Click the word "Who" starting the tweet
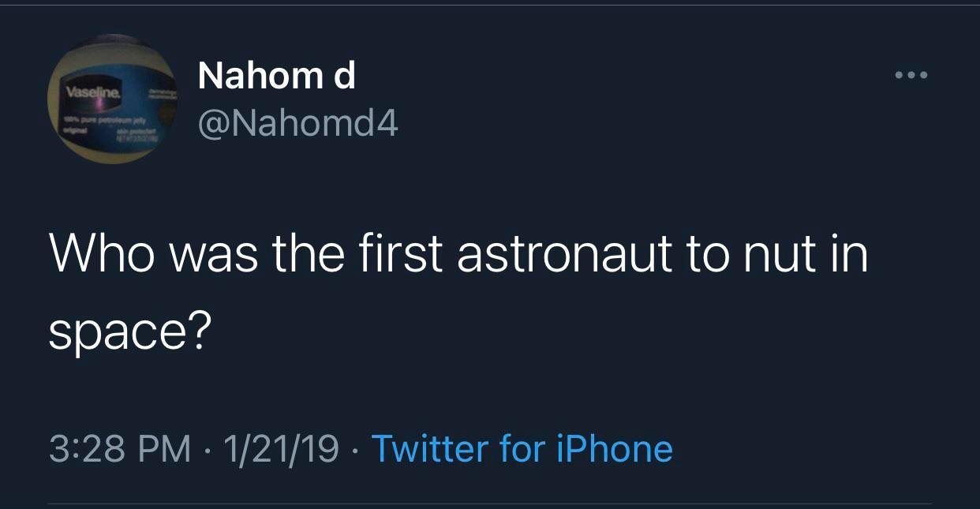This screenshot has height=509, width=980. (102, 256)
